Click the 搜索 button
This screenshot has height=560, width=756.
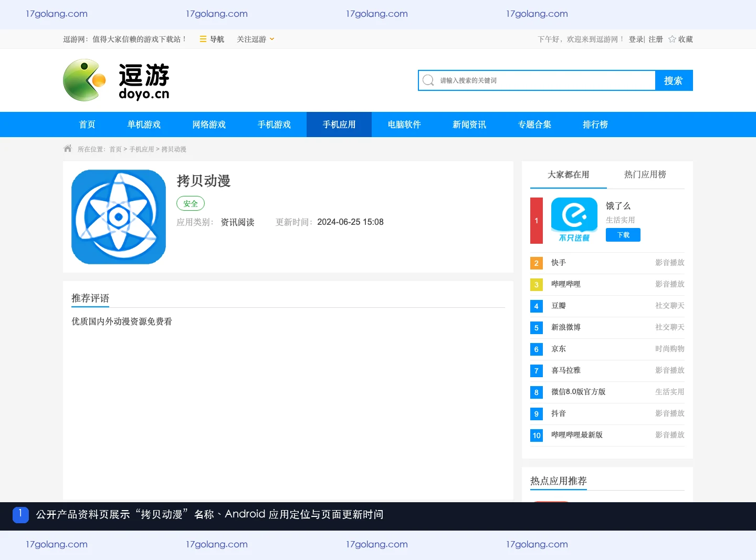click(674, 80)
